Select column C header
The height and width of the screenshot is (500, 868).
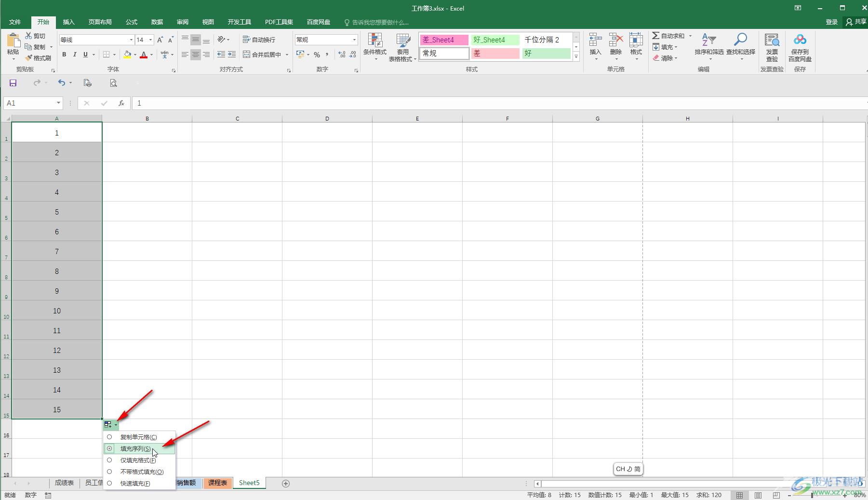pos(237,119)
